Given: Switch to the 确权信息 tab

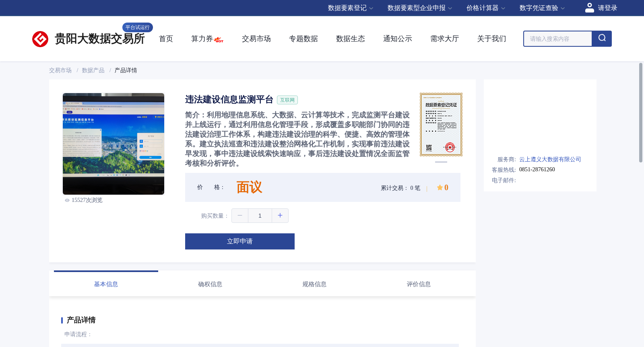Looking at the screenshot, I should [x=210, y=284].
